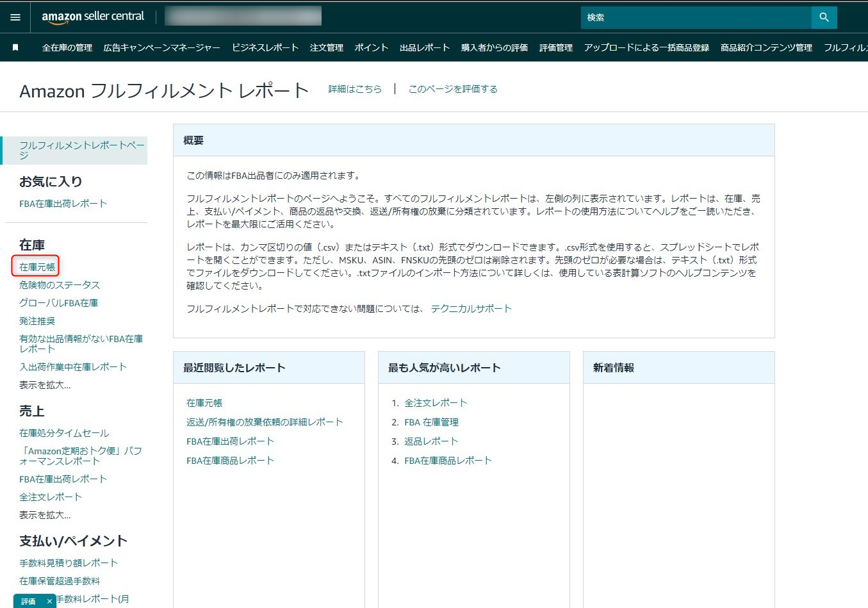868x608 pixels.
Task: Open 発注推奨 report link
Action: [x=37, y=321]
